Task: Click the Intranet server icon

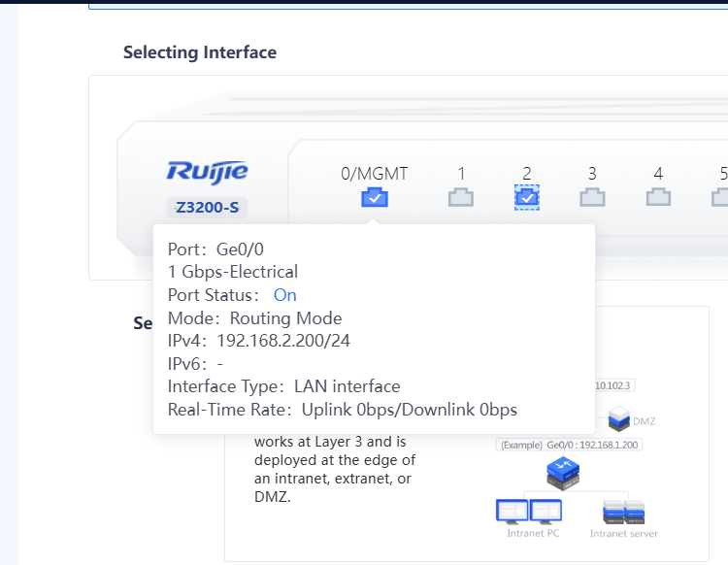Action: (x=623, y=511)
